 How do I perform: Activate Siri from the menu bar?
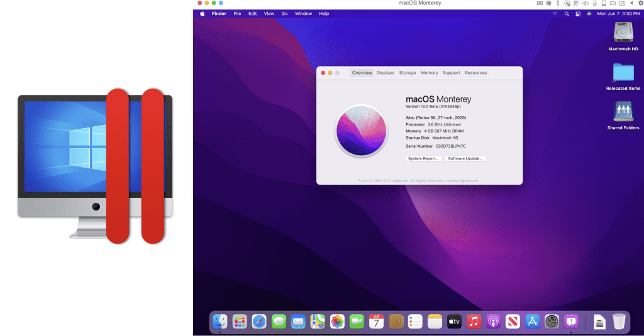pos(589,14)
